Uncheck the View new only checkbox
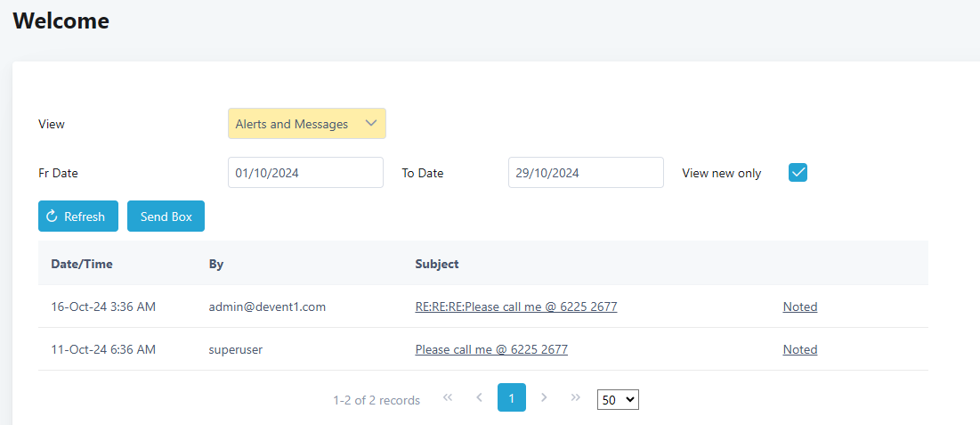This screenshot has height=425, width=980. [798, 173]
